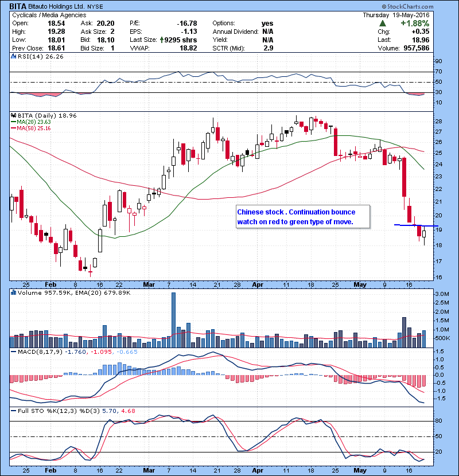Click the 80 level on stochastic axis
Image resolution: width=459 pixels, height=476 pixels.
(x=438, y=421)
